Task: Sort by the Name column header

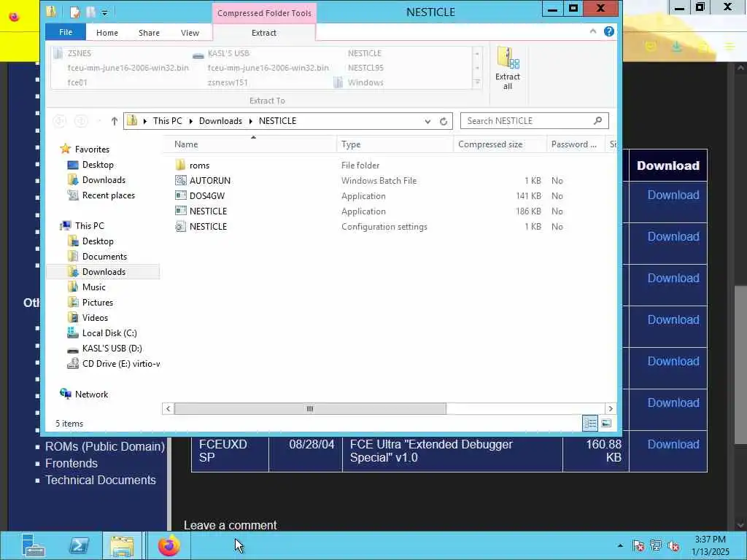Action: [x=249, y=144]
